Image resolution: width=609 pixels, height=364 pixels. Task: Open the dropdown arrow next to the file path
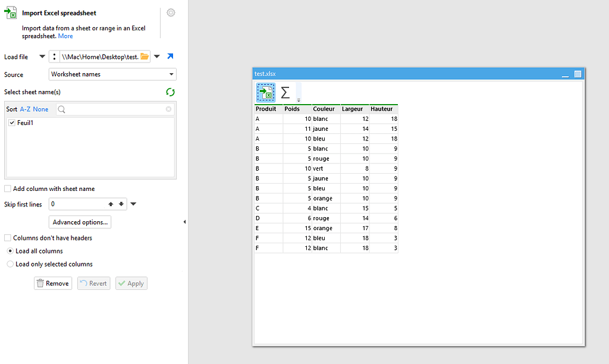[156, 56]
